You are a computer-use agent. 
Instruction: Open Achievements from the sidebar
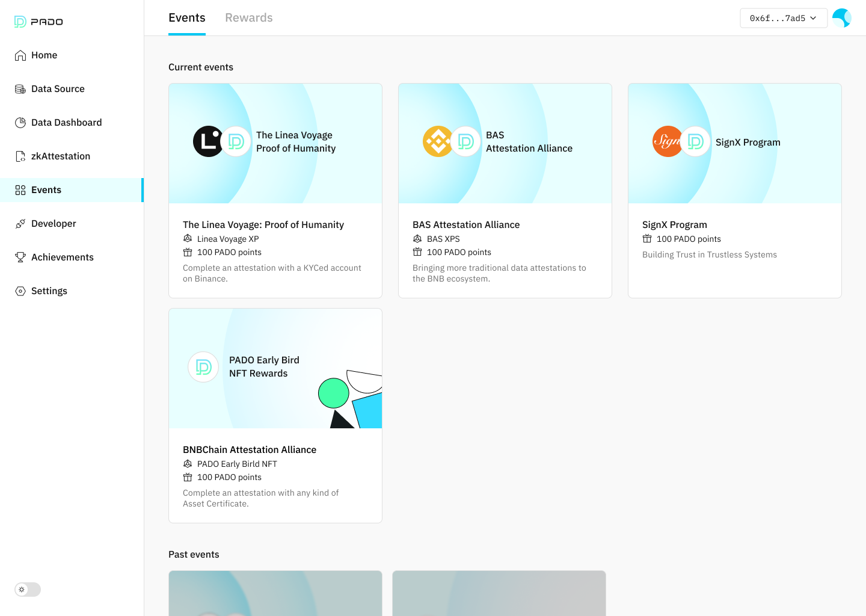tap(72, 257)
